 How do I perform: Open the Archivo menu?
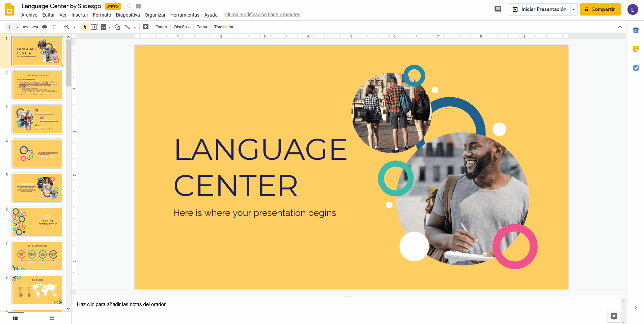point(29,15)
